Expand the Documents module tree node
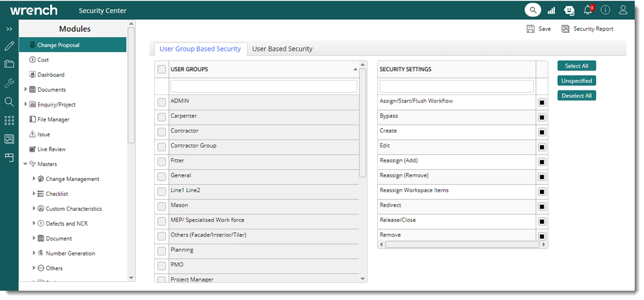This screenshot has height=300, width=644. tap(26, 89)
